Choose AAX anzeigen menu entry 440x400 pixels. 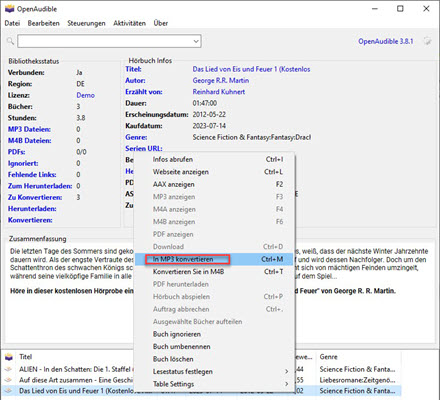(x=214, y=184)
